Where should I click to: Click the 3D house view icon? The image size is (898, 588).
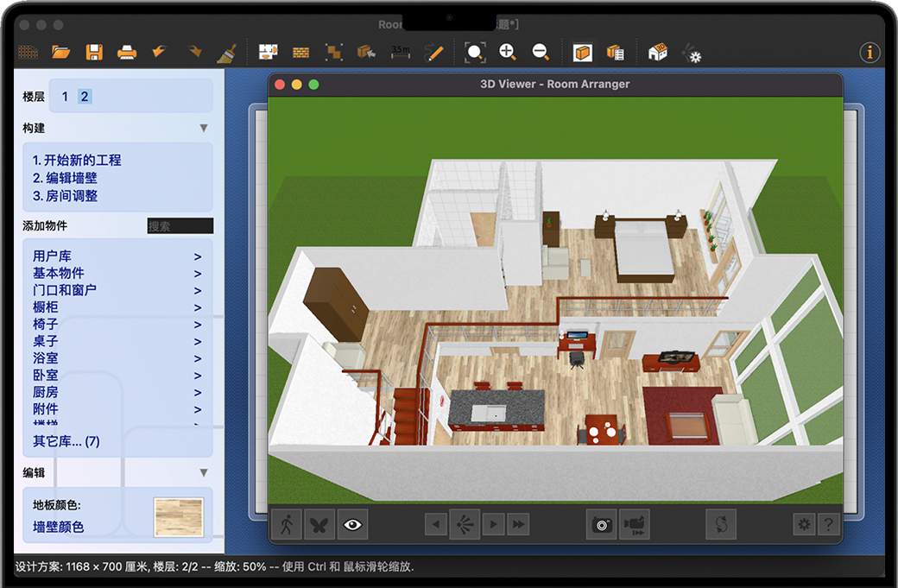point(658,52)
